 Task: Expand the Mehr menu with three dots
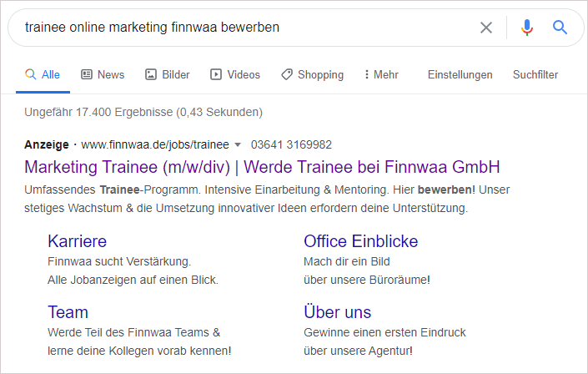coord(381,74)
